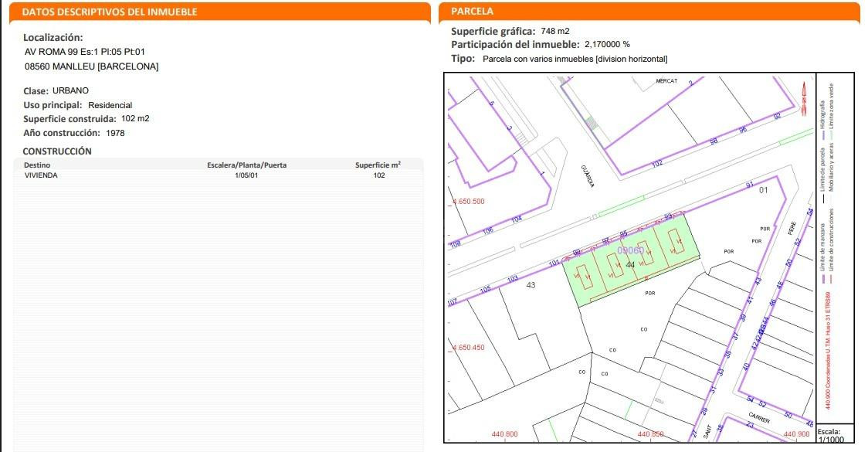This screenshot has height=452, width=868.
Task: Select the '102 m2' built surface value
Action: tap(136, 118)
